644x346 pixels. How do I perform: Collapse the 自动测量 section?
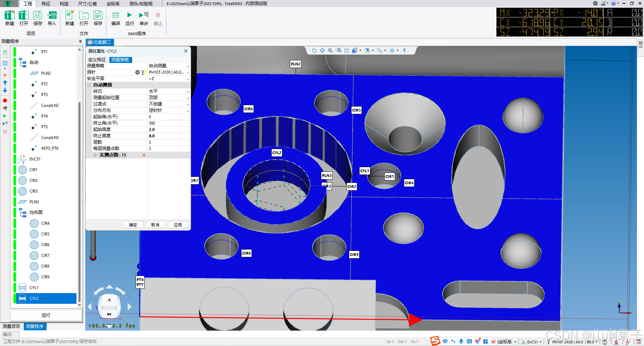coord(89,85)
